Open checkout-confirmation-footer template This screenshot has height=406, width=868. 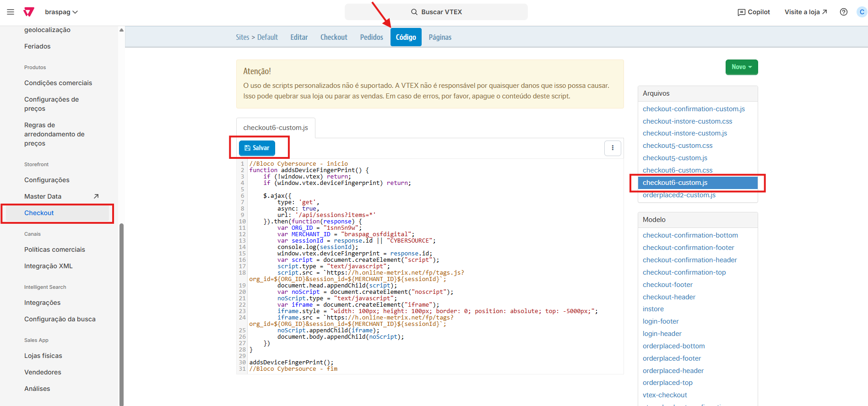click(x=688, y=248)
